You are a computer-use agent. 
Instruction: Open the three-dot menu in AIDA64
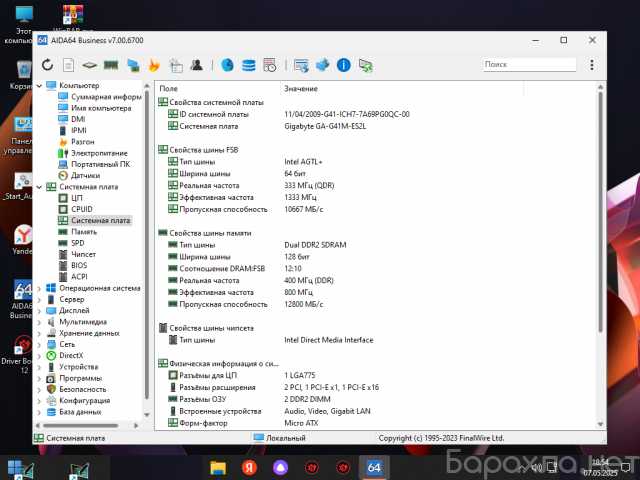[592, 64]
